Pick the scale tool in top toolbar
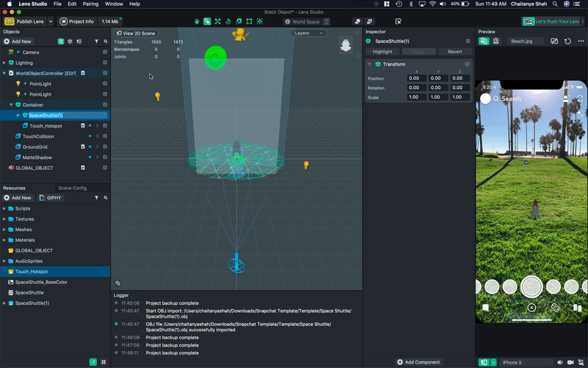The height and width of the screenshot is (368, 588). click(238, 21)
